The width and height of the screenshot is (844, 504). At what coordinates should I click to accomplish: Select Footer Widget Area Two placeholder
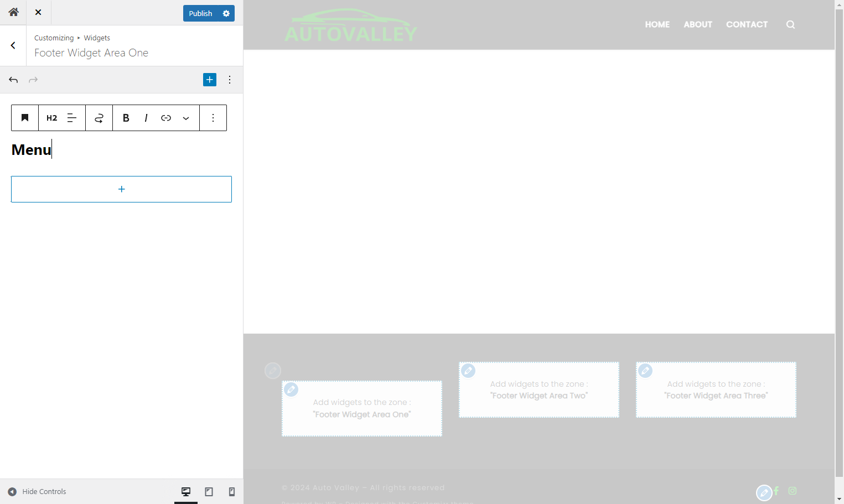coord(539,389)
